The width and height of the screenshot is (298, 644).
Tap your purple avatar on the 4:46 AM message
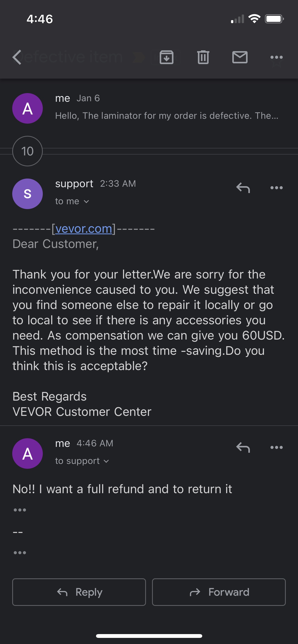[27, 454]
